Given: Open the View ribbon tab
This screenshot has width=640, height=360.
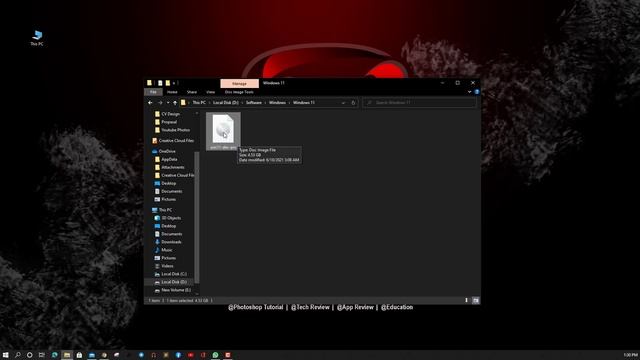Looking at the screenshot, I should point(210,92).
